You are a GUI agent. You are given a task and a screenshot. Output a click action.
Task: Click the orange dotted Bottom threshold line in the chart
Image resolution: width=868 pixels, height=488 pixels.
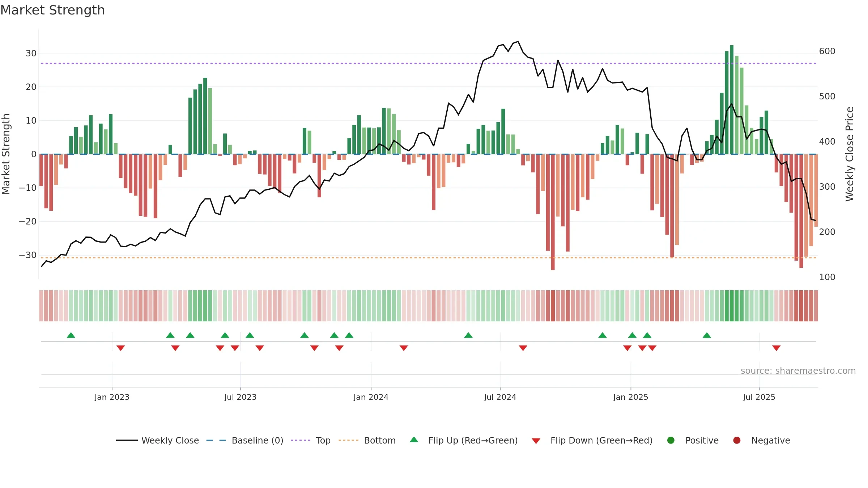pyautogui.click(x=429, y=258)
